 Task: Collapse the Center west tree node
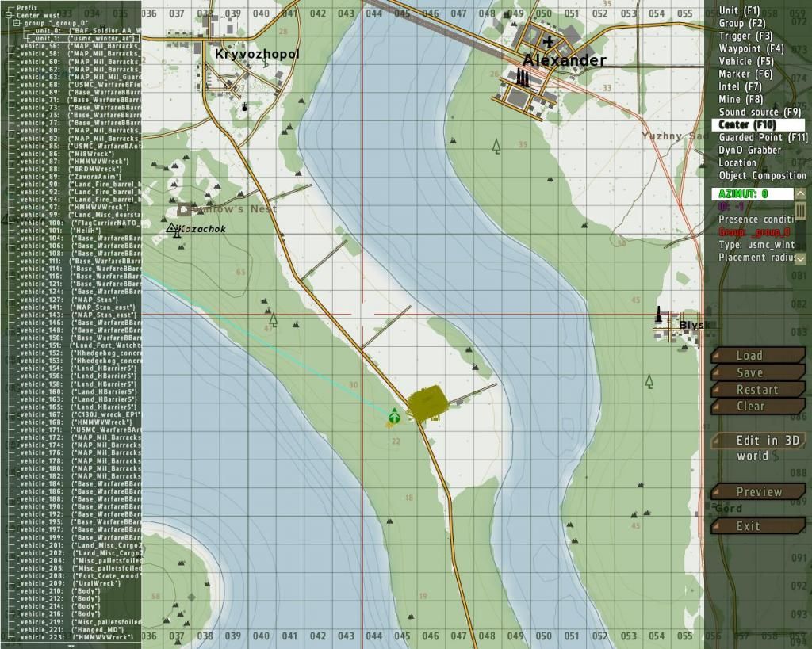[x=9, y=15]
